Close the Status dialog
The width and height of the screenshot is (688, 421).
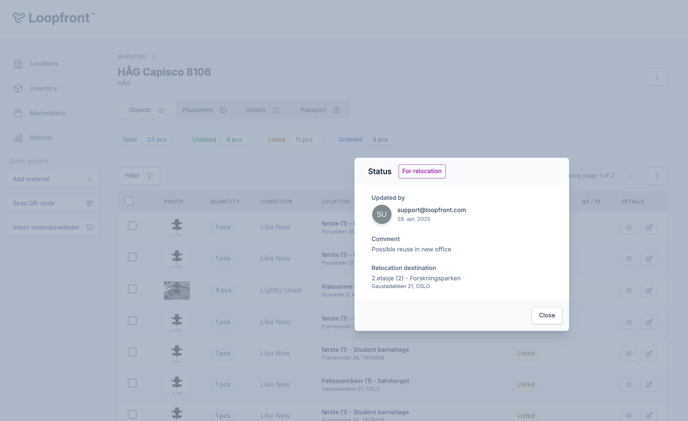click(x=546, y=315)
